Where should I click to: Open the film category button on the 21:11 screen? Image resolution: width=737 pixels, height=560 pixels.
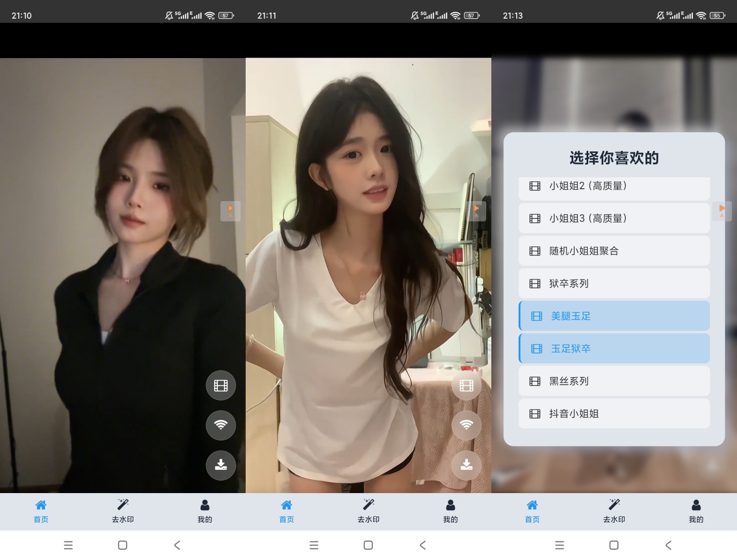pyautogui.click(x=466, y=385)
